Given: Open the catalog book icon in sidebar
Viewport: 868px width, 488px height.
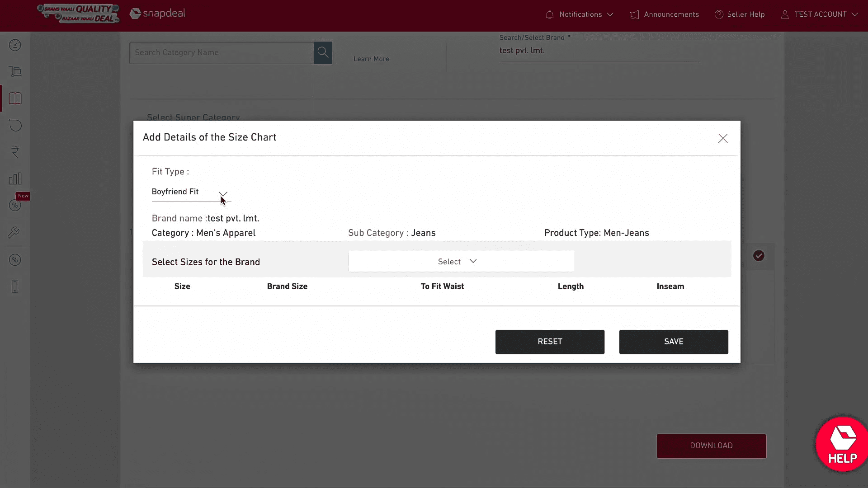Looking at the screenshot, I should (x=15, y=99).
